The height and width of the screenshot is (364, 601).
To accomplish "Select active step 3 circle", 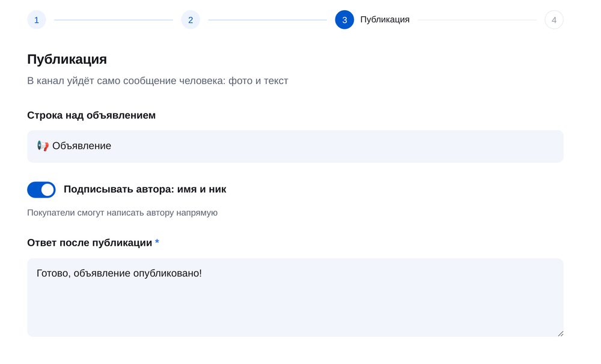I will click(344, 20).
